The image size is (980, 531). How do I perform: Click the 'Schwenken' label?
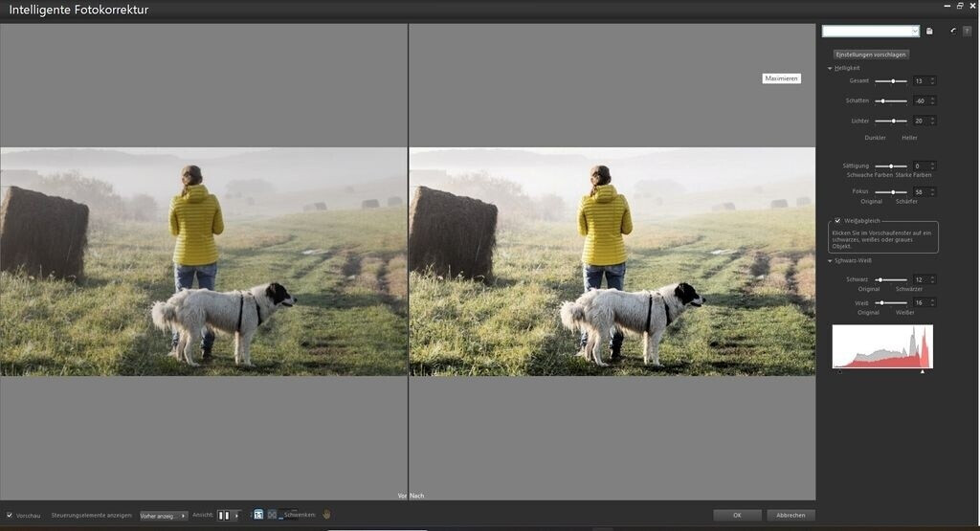pyautogui.click(x=300, y=515)
